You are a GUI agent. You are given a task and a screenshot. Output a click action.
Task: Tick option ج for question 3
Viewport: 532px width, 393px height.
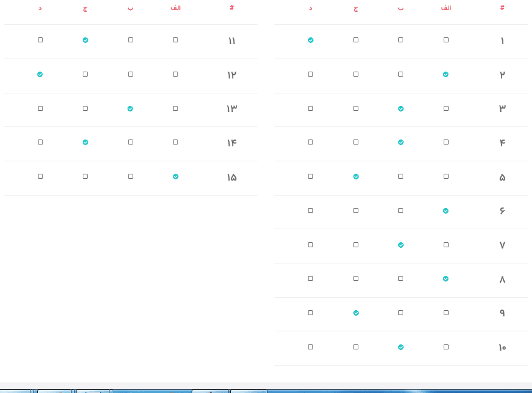[x=355, y=108]
